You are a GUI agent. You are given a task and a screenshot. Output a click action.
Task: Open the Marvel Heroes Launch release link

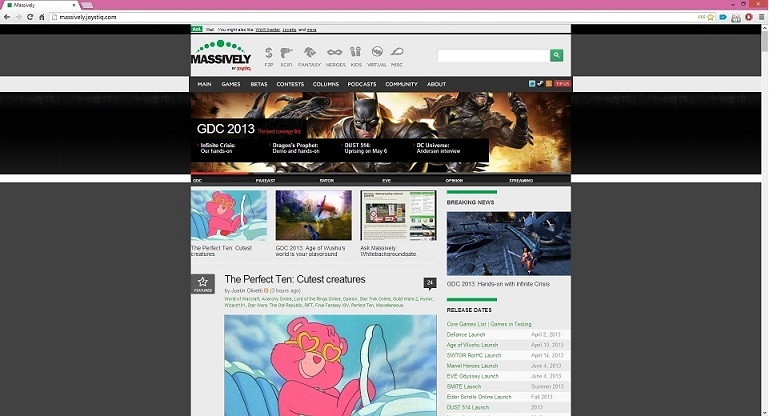click(472, 366)
